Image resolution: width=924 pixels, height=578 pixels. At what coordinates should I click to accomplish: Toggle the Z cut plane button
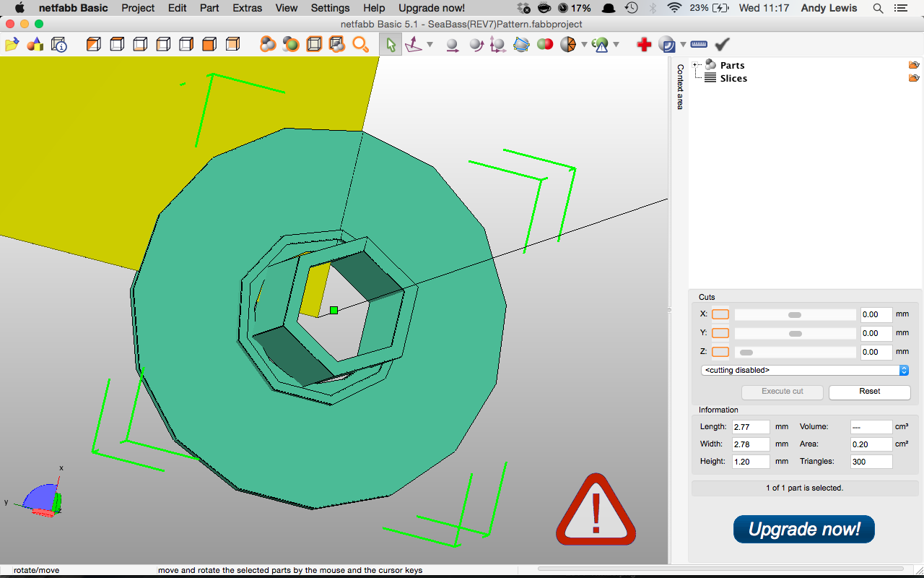pos(720,352)
